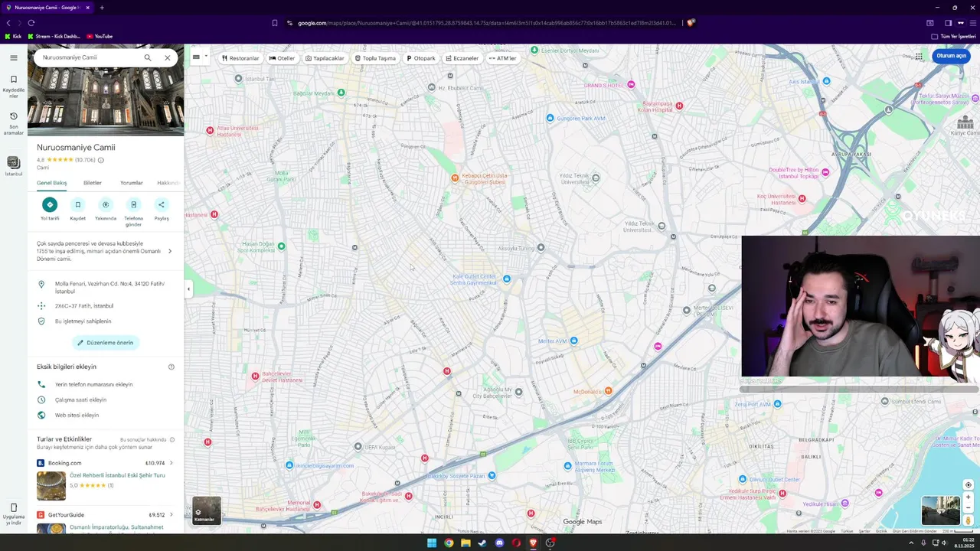Click Oturum açın sign-in button
Viewport: 980px width, 551px height.
(952, 56)
